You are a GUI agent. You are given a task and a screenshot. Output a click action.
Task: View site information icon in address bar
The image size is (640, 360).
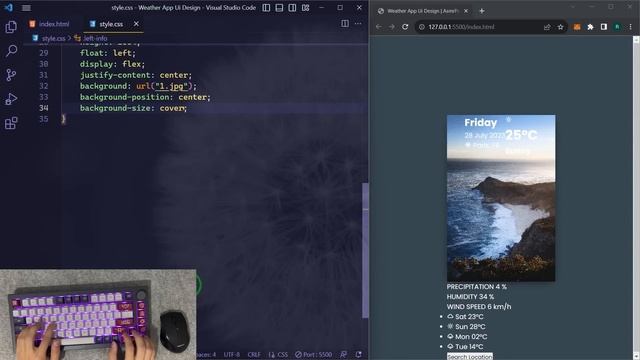coord(422,27)
